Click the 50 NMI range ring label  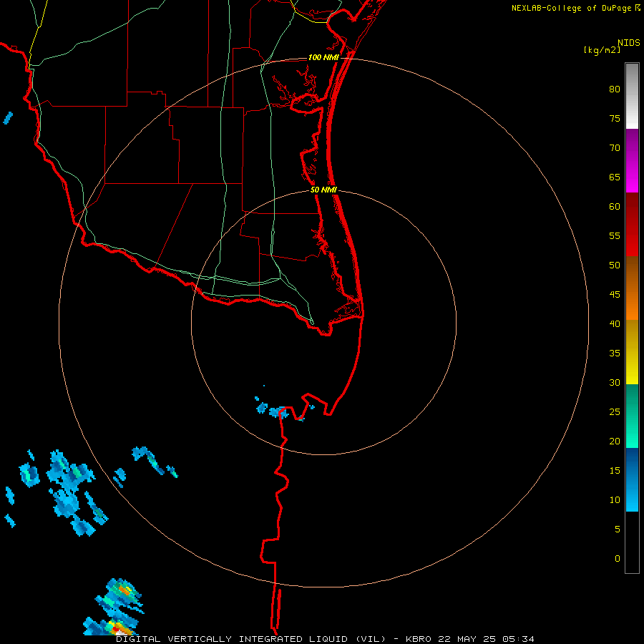(323, 190)
